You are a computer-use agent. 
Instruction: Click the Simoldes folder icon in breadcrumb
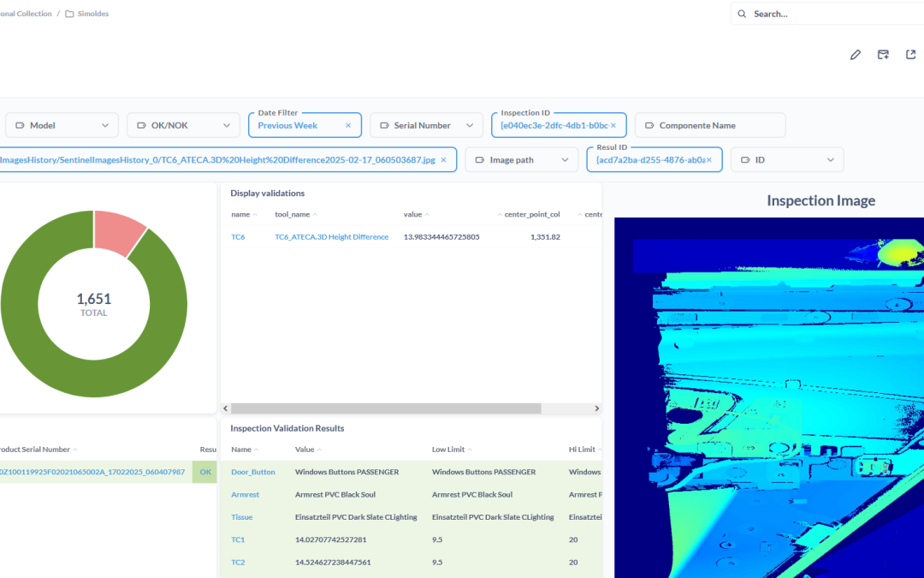(69, 14)
